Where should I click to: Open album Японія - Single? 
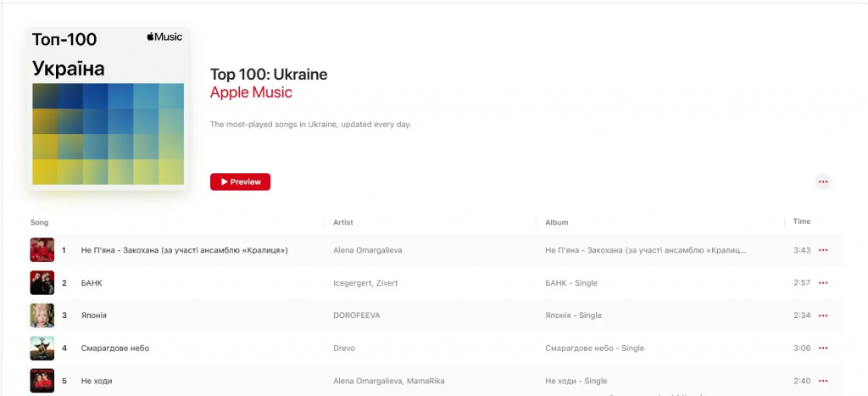(574, 315)
